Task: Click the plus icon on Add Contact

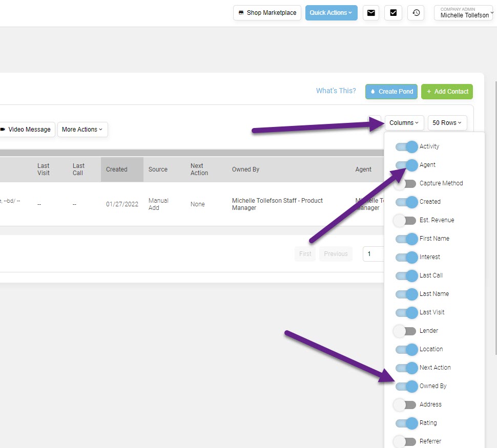Action: tap(428, 92)
